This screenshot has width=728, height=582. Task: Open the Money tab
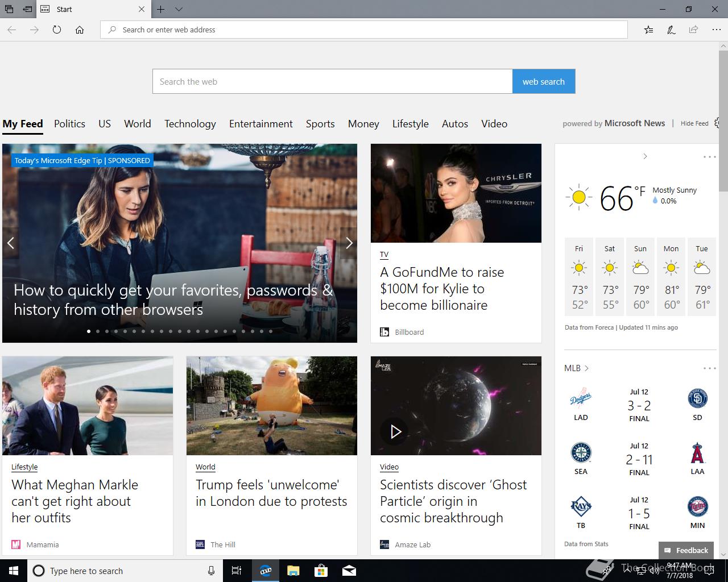click(x=363, y=124)
